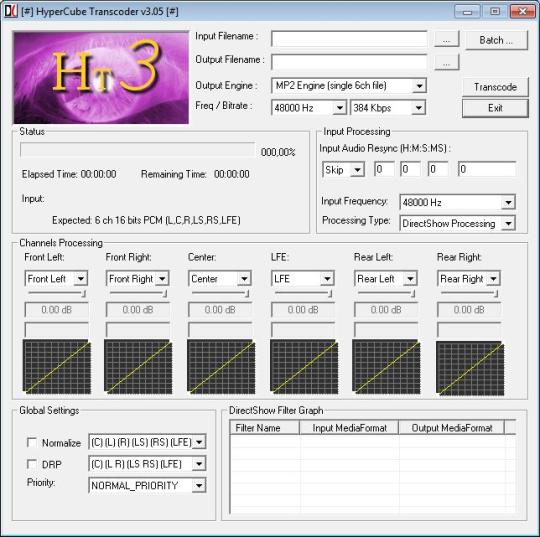Click the resync seconds field
Image resolution: width=540 pixels, height=537 pixels.
tap(438, 169)
